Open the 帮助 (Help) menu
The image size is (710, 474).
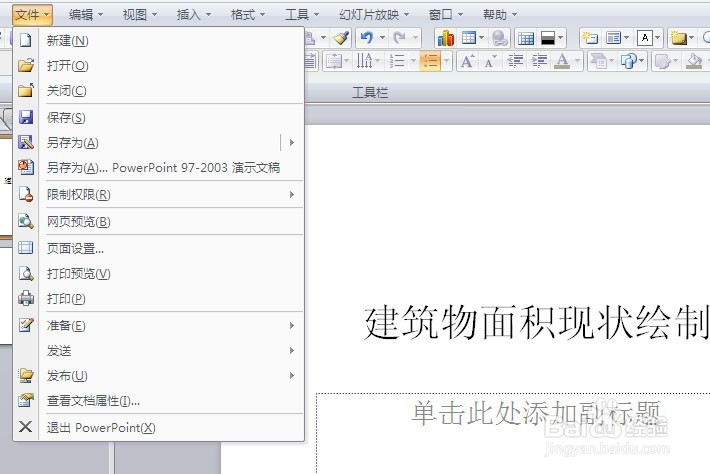[500, 15]
